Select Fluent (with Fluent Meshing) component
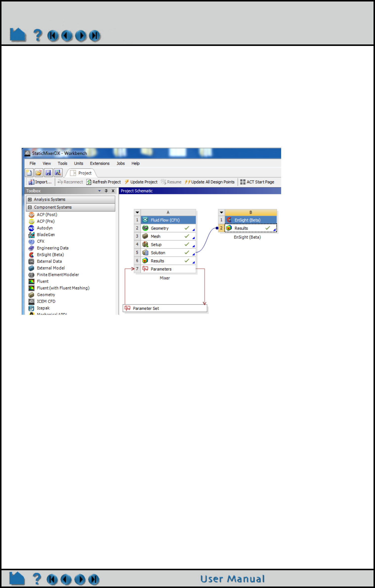Viewport: 375px width, 588px height. click(x=63, y=288)
